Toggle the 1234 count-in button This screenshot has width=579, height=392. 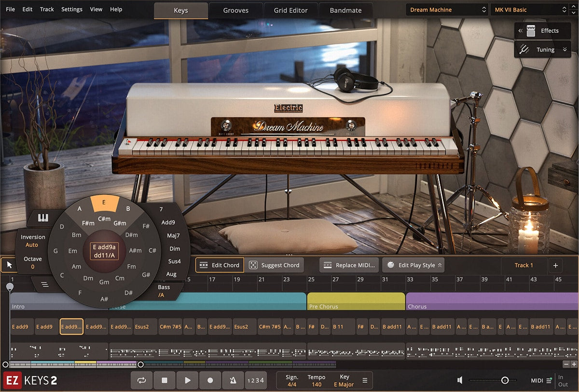tap(255, 380)
